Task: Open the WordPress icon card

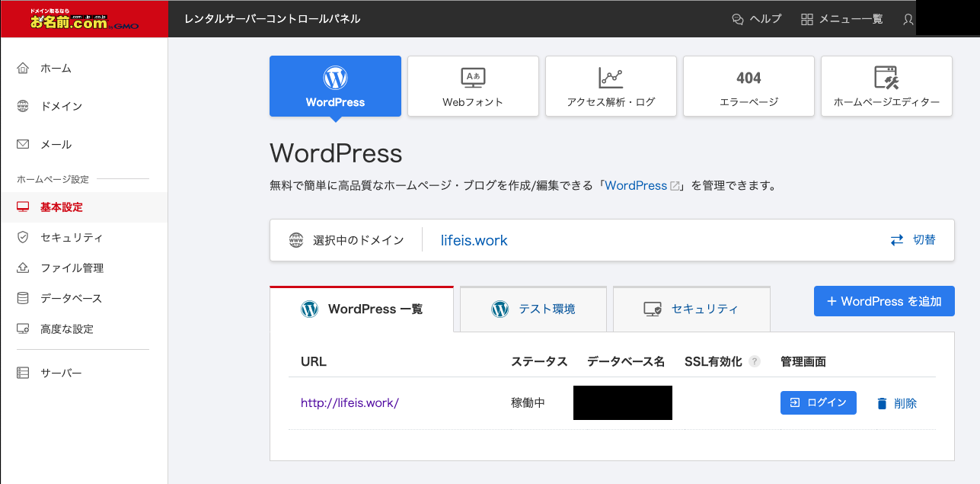Action: pyautogui.click(x=335, y=86)
